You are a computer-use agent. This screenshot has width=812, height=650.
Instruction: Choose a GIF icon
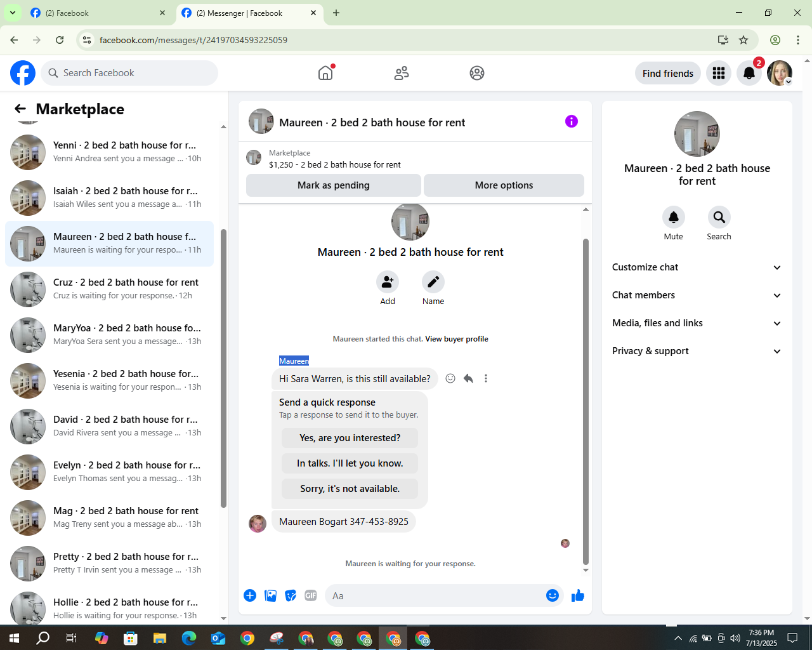coord(311,595)
